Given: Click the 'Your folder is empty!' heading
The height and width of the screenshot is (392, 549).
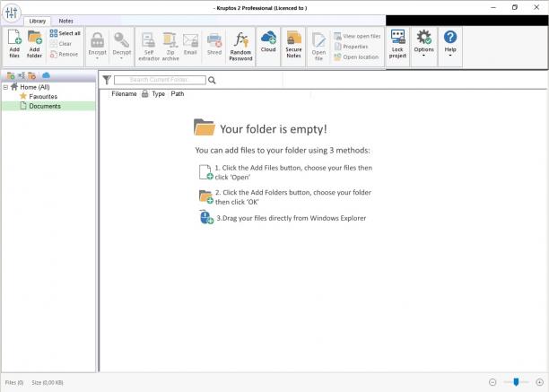Looking at the screenshot, I should (x=274, y=129).
